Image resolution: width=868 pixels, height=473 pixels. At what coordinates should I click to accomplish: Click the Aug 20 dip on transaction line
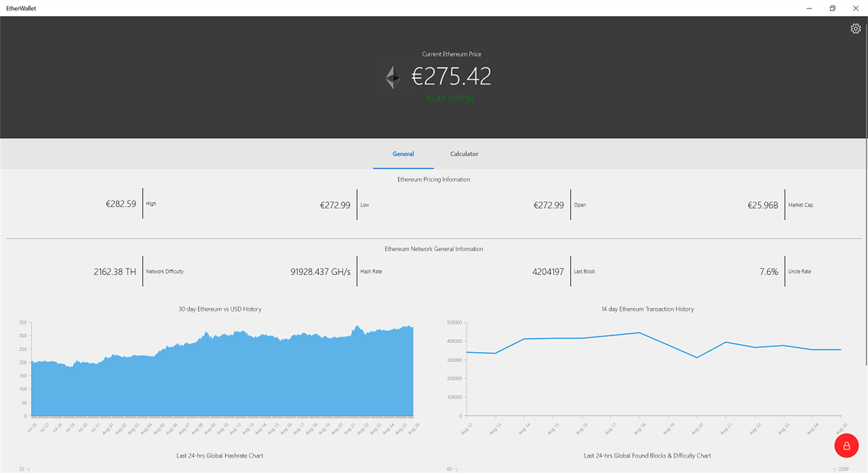pos(697,358)
